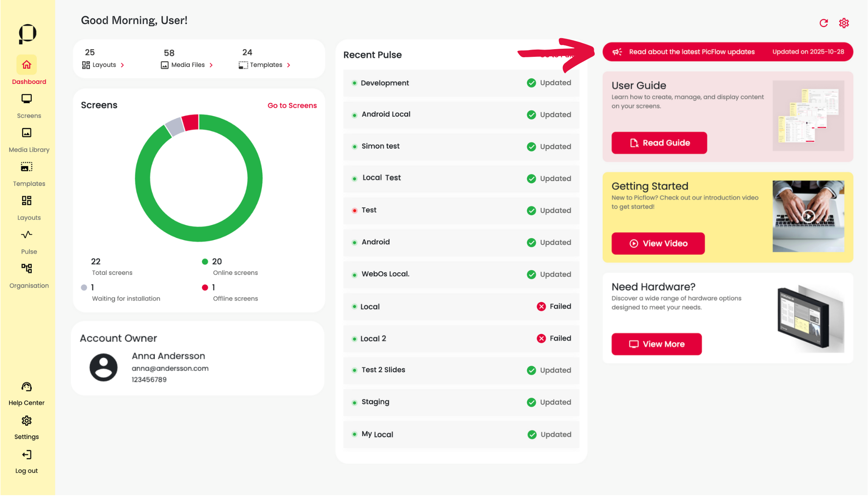Click the Read Guide button
The image size is (868, 496).
(x=659, y=143)
